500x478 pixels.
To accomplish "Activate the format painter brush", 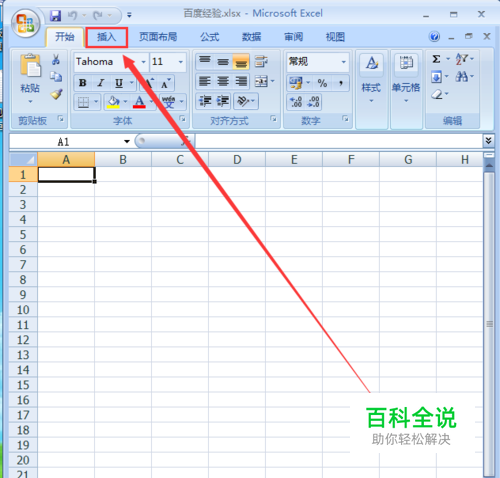I will coord(56,94).
